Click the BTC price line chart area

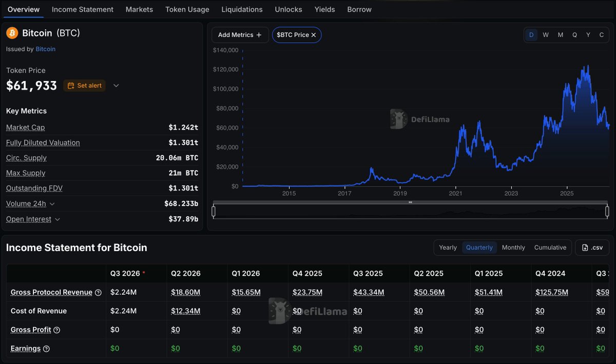(426, 118)
